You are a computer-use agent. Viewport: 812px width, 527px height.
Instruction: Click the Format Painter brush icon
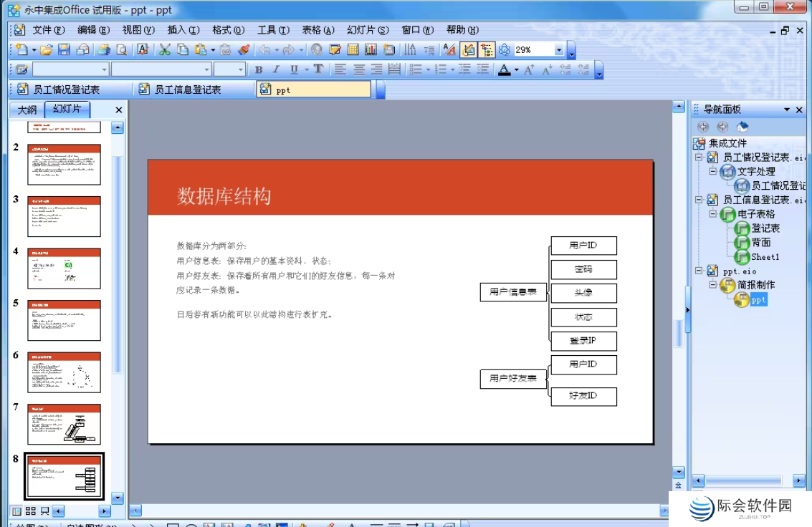(x=244, y=50)
